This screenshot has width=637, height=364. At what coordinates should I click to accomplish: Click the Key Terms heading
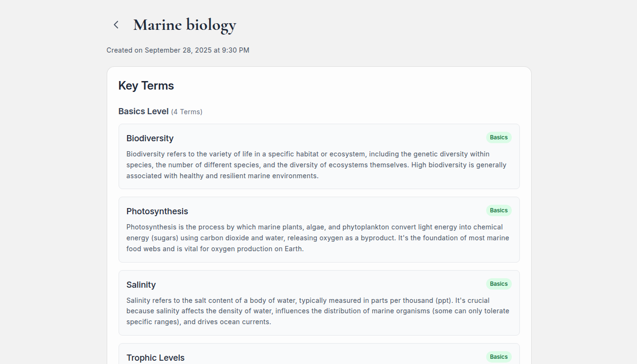pyautogui.click(x=146, y=86)
